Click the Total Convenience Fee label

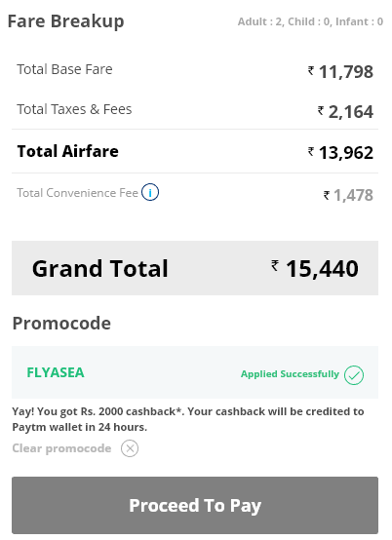click(77, 193)
